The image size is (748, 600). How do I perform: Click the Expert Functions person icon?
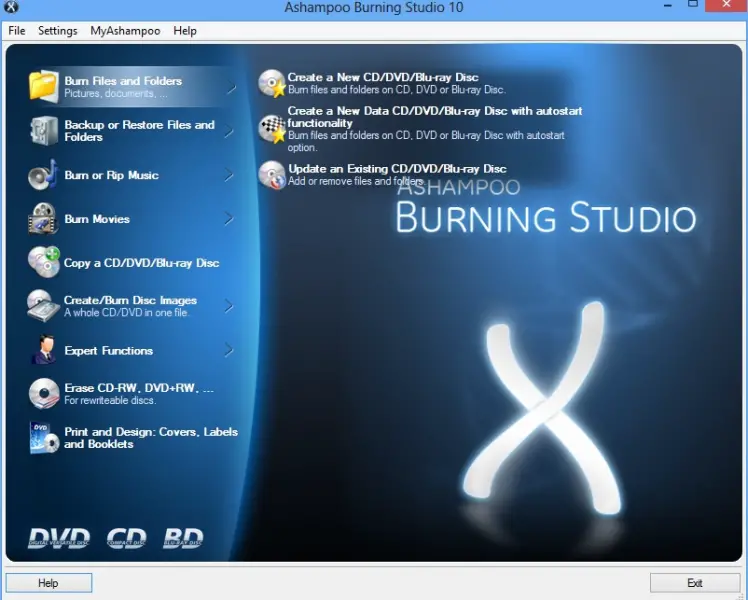point(44,350)
